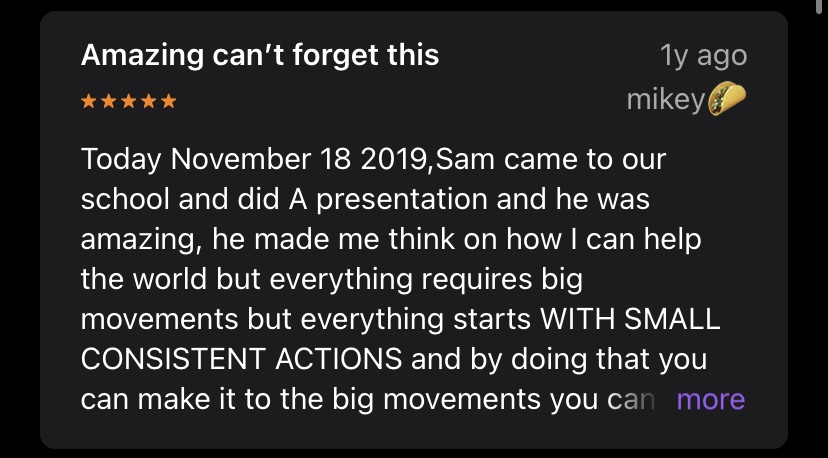Click the truncated last line before more
Screen dimensions: 828x458
(x=368, y=399)
